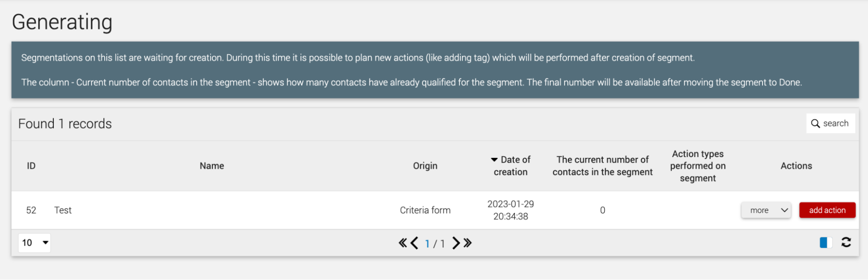Go to first page double-left arrow
This screenshot has height=280, width=868.
(403, 243)
